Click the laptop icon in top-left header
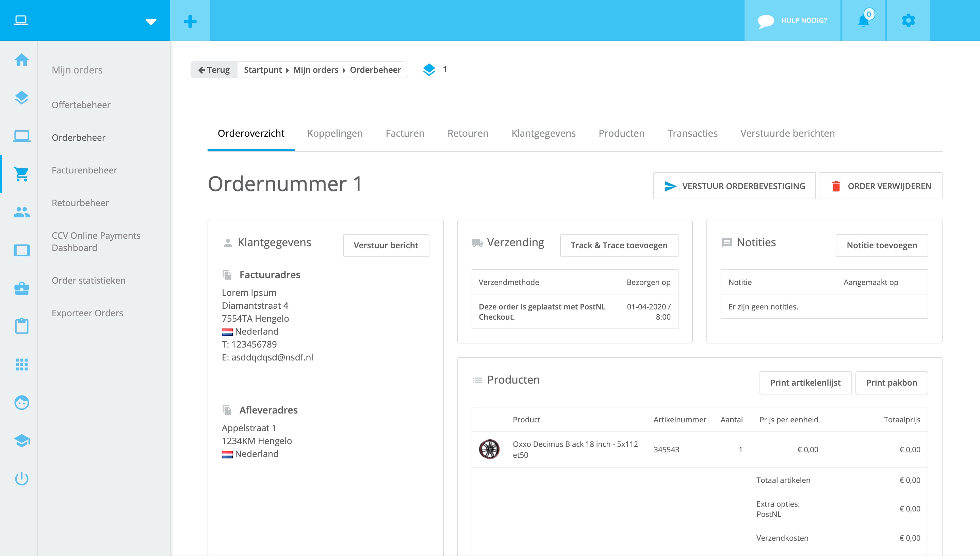Screen dimensions: 980x556 pyautogui.click(x=21, y=20)
